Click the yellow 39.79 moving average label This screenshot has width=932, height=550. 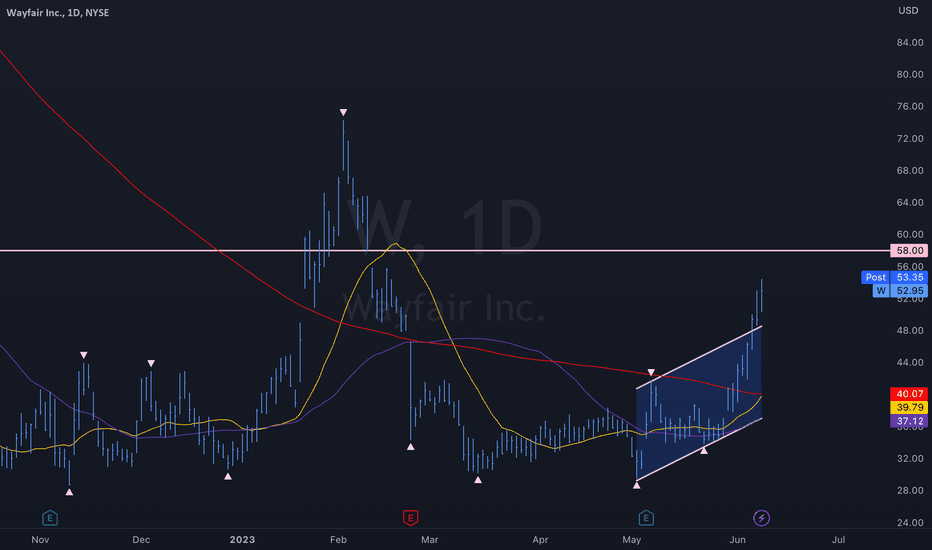909,407
